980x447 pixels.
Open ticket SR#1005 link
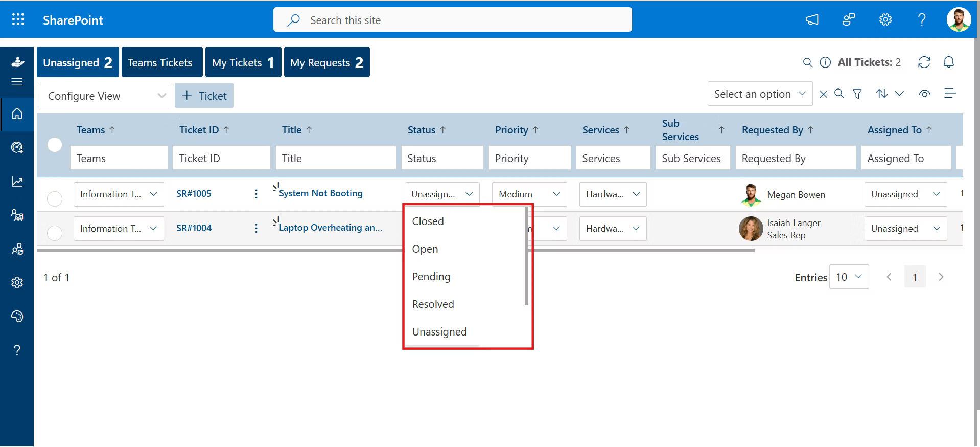click(x=194, y=194)
